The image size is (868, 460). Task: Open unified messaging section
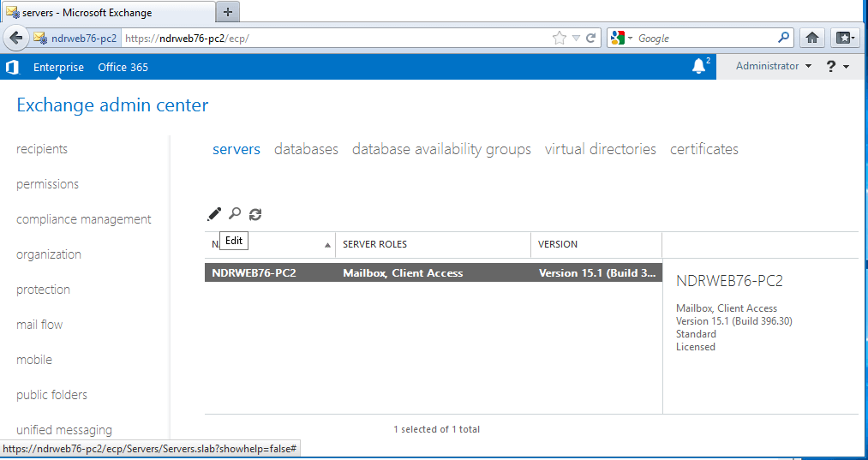(x=64, y=430)
